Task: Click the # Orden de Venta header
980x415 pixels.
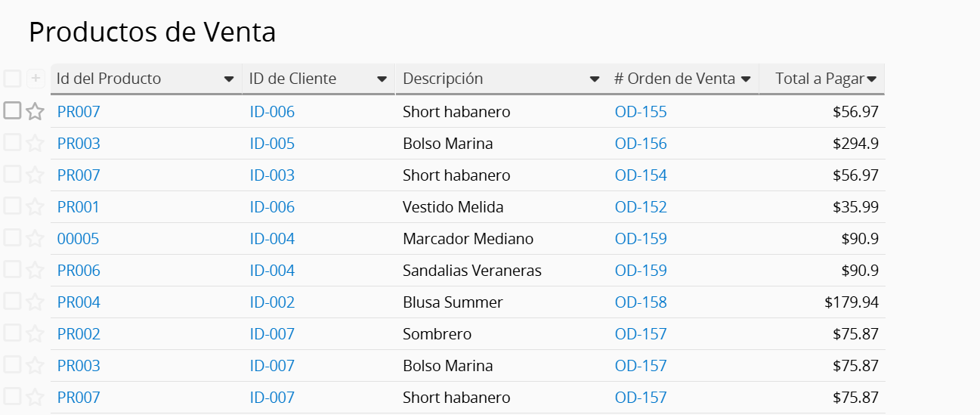Action: [674, 79]
